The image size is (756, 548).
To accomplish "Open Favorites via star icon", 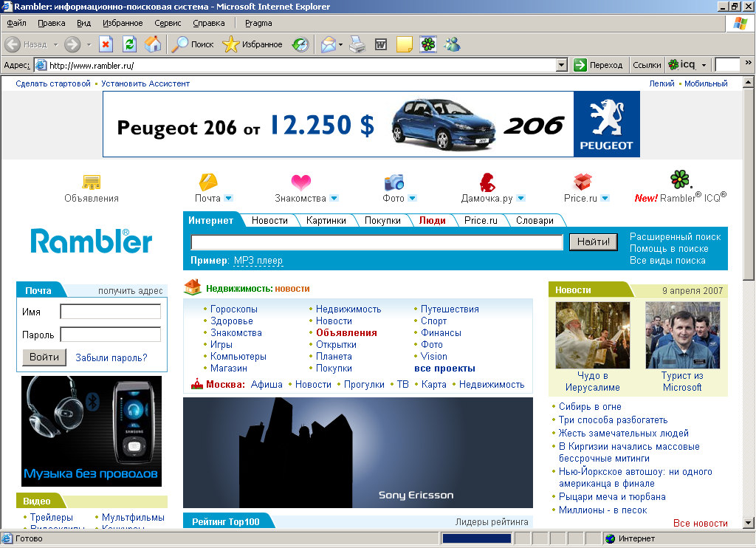I will 230,44.
